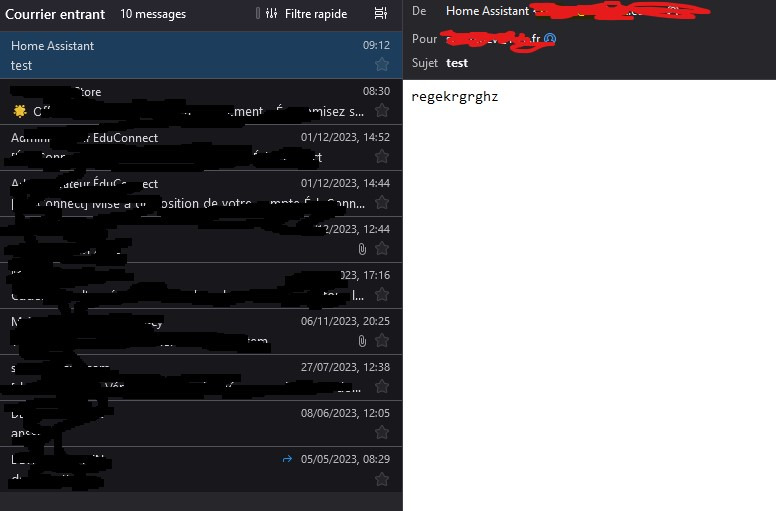Star the Home Assistant test message

(x=382, y=64)
